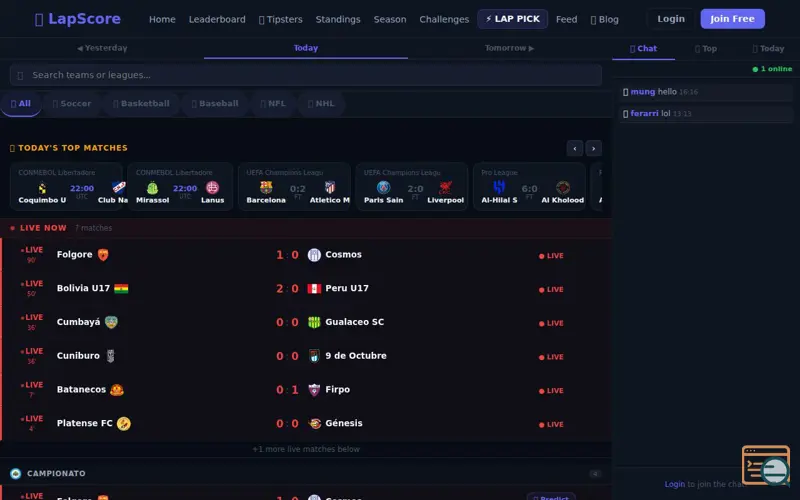This screenshot has width=800, height=500.
Task: Click the Lanus crest icon
Action: coord(212,187)
